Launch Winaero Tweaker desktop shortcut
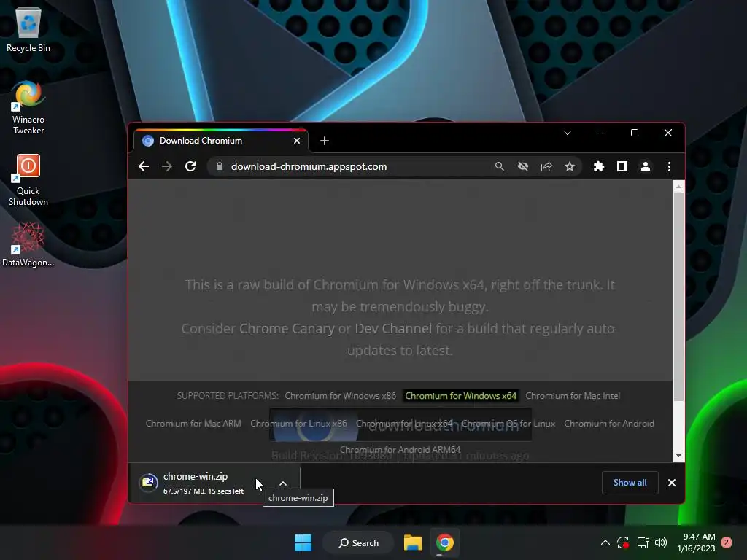The height and width of the screenshot is (560, 747). coord(28,108)
